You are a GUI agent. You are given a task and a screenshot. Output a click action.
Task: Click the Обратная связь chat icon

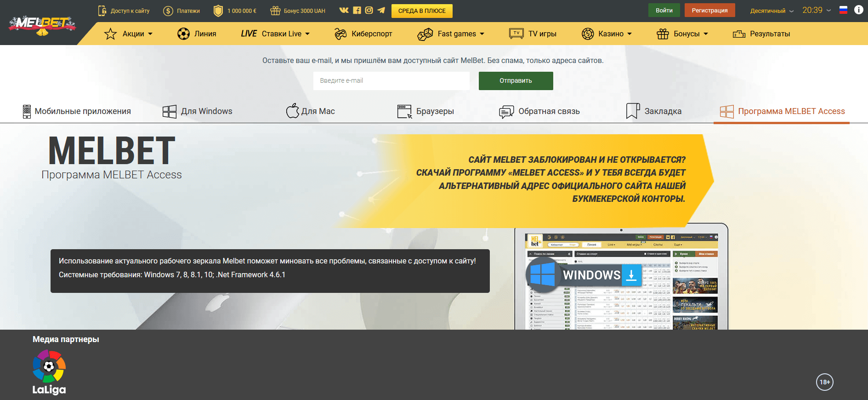pyautogui.click(x=506, y=112)
